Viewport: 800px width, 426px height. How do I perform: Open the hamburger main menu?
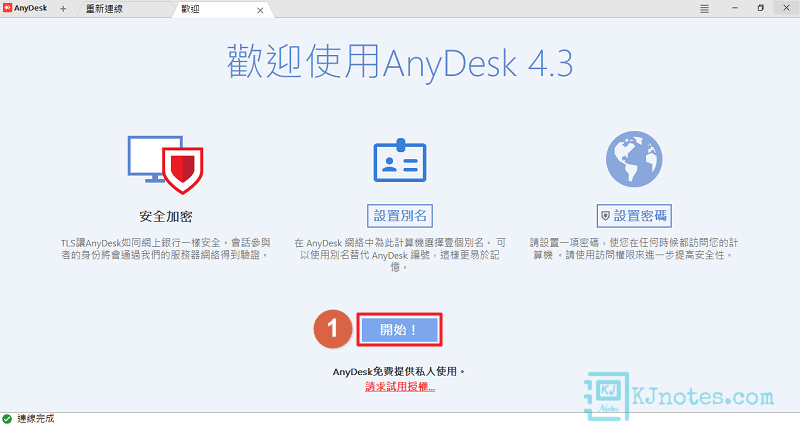(x=705, y=8)
